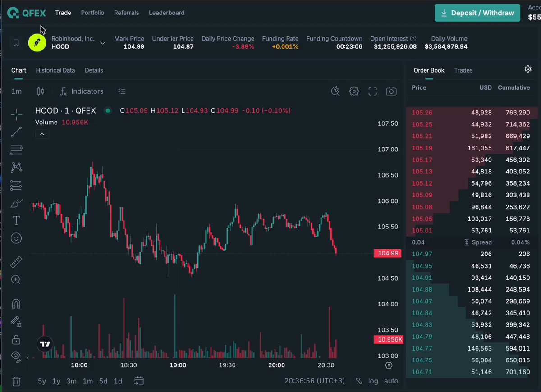Go to the Leaderboard page
The height and width of the screenshot is (392, 541).
pos(167,13)
